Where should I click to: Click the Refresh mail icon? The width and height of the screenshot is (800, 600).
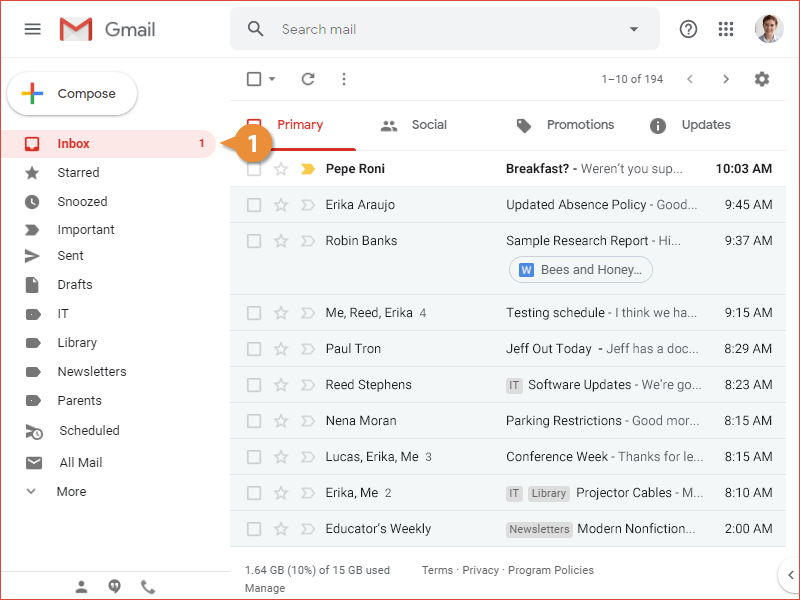tap(308, 79)
